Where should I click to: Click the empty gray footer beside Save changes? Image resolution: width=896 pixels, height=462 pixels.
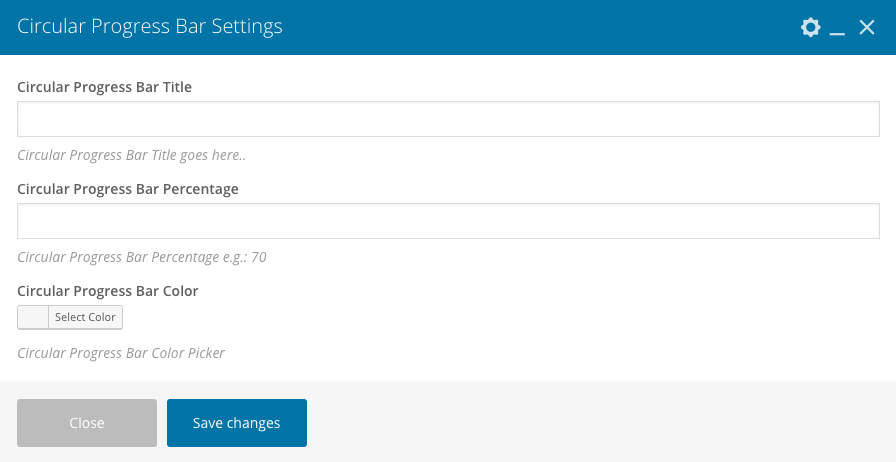[x=600, y=423]
